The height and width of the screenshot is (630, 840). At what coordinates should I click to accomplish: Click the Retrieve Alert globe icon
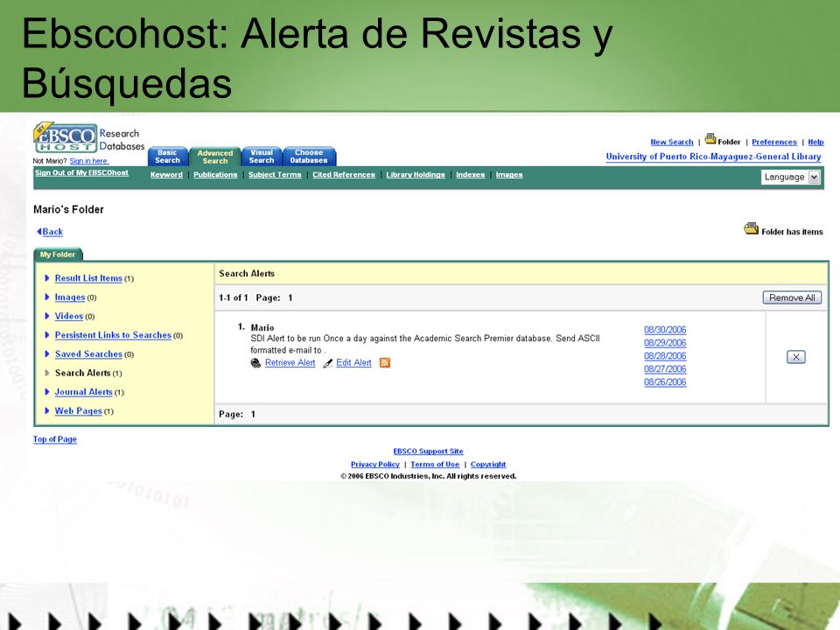pyautogui.click(x=256, y=363)
